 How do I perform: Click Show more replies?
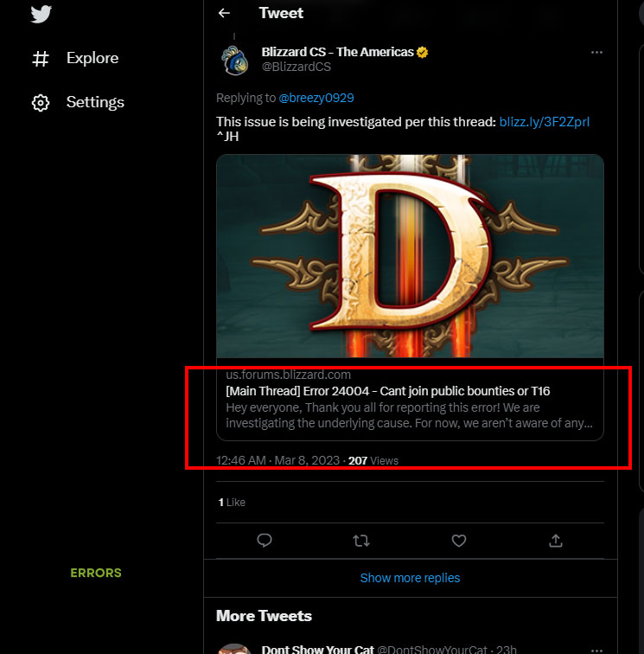(x=410, y=578)
